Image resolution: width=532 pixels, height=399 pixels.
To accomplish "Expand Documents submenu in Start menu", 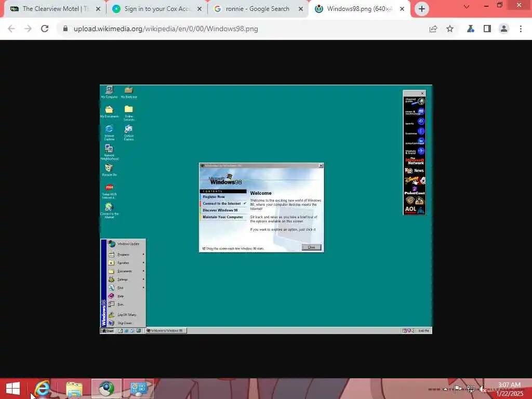I will click(126, 271).
